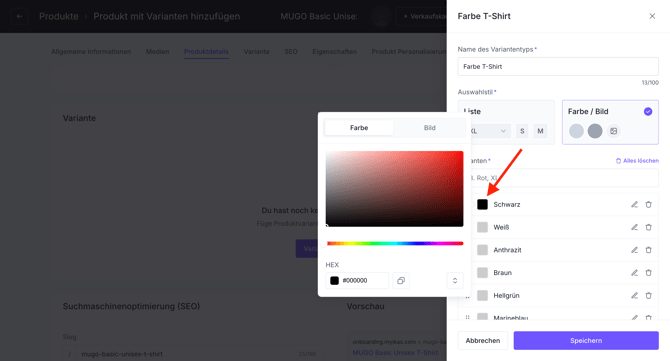The height and width of the screenshot is (361, 670).
Task: Select the Farbe / Bild selection style
Action: [x=610, y=122]
